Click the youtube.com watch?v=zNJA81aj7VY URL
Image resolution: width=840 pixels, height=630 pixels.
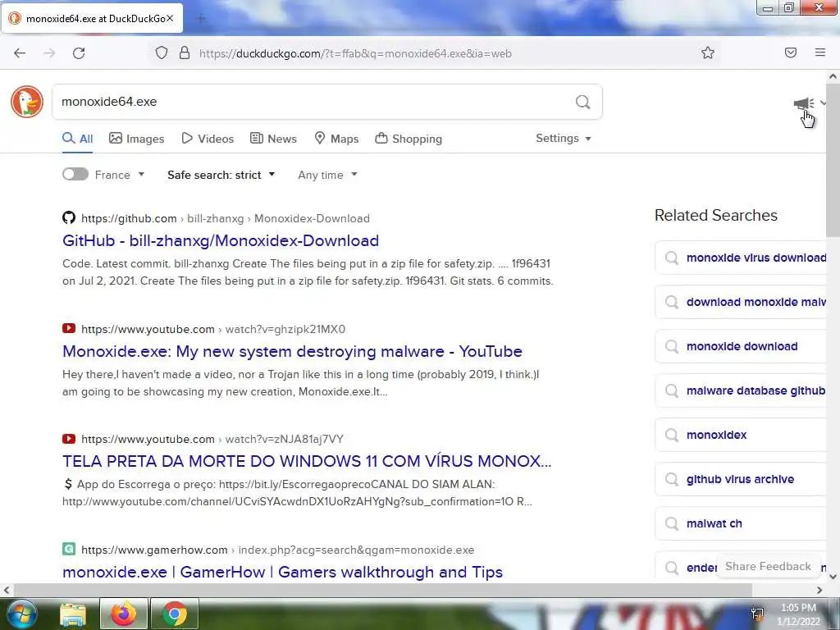click(x=212, y=439)
